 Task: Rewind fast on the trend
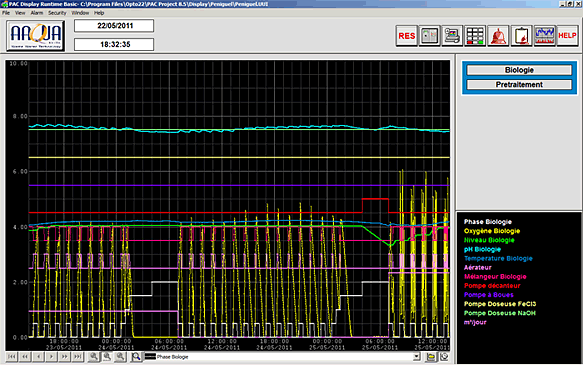click(x=25, y=357)
